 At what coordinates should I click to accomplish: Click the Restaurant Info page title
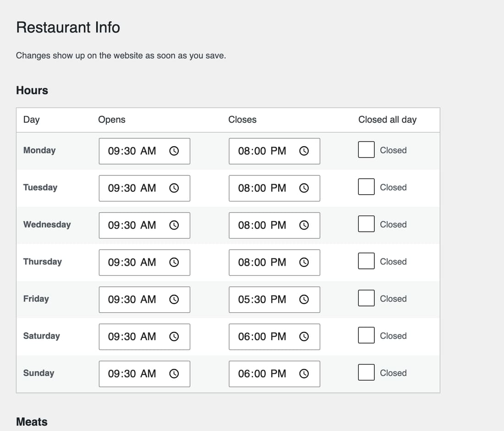pos(68,27)
